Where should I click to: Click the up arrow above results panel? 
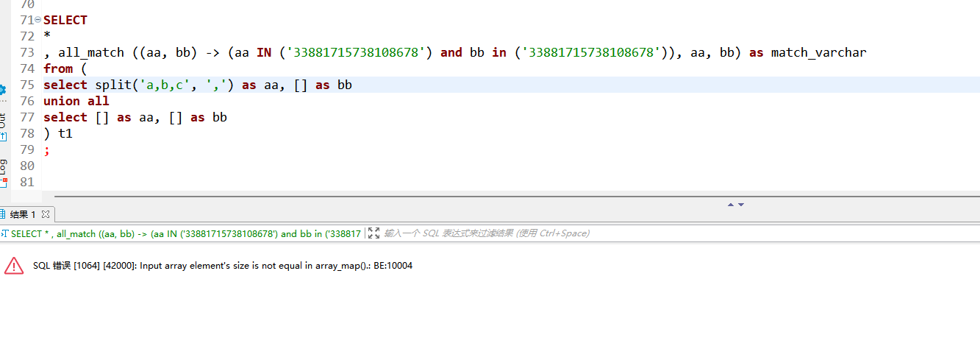[731, 205]
